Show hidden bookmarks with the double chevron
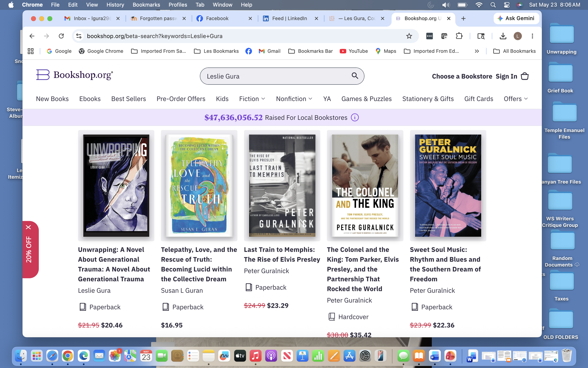The width and height of the screenshot is (588, 368). [x=477, y=51]
